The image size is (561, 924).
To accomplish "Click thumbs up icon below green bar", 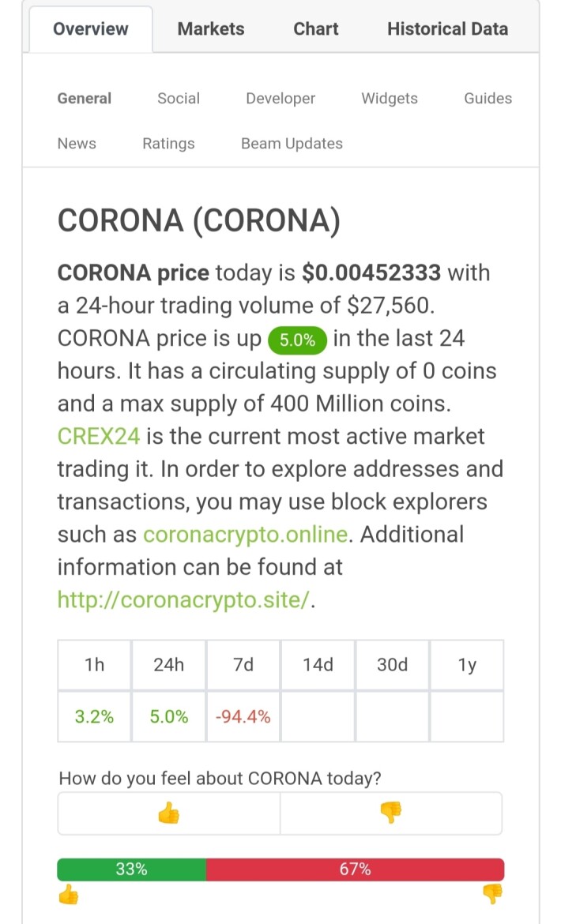I will click(69, 895).
